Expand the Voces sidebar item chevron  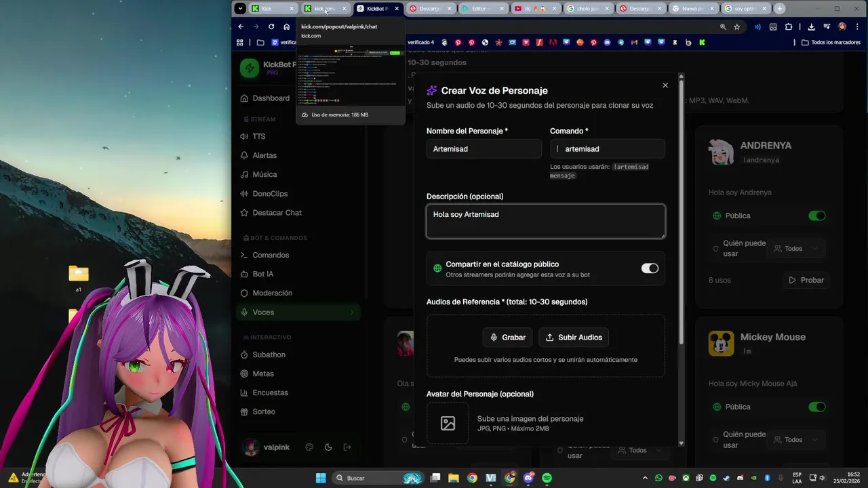coord(352,312)
